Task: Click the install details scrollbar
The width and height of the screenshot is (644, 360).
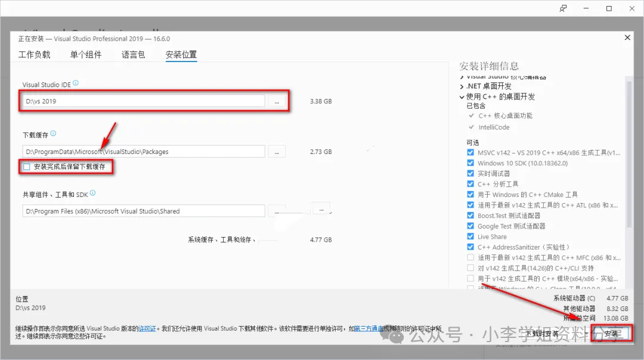Action: 629,154
